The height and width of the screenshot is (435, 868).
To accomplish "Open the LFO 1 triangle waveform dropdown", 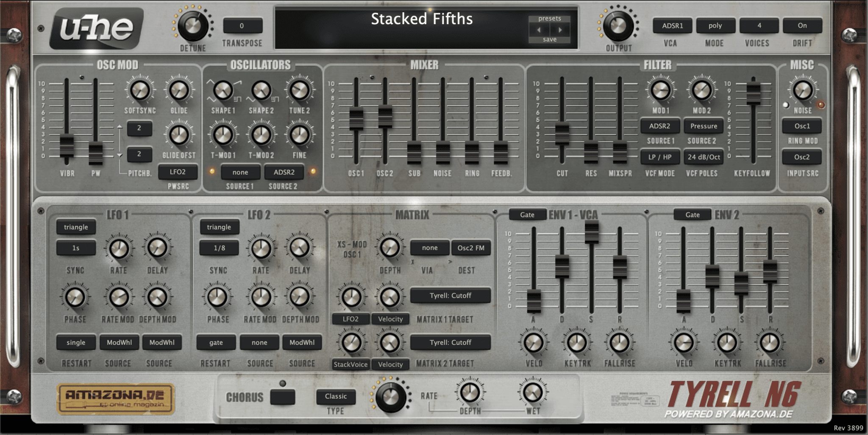I will click(x=76, y=227).
